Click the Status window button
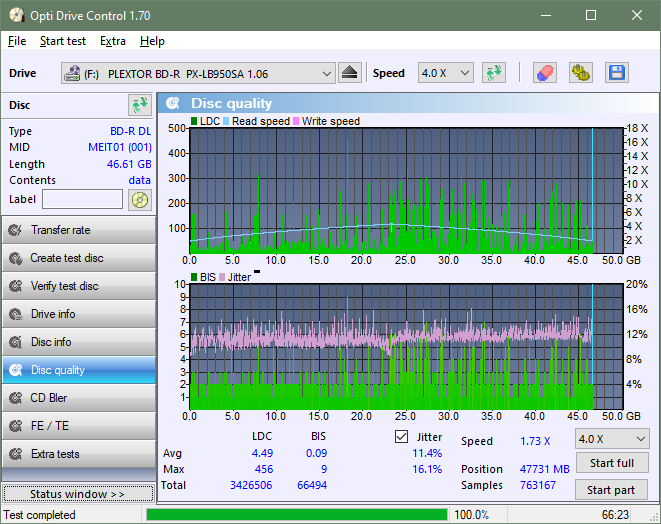The image size is (661, 524). (78, 494)
